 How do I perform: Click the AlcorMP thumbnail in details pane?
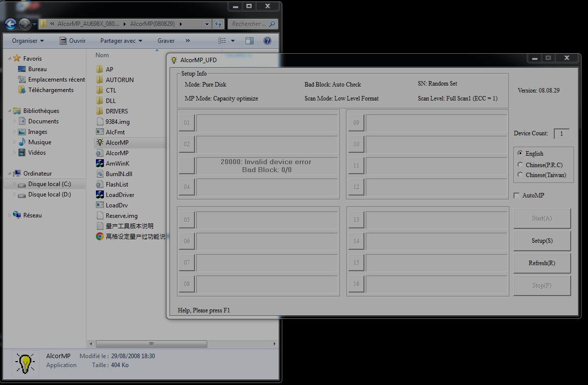point(25,364)
